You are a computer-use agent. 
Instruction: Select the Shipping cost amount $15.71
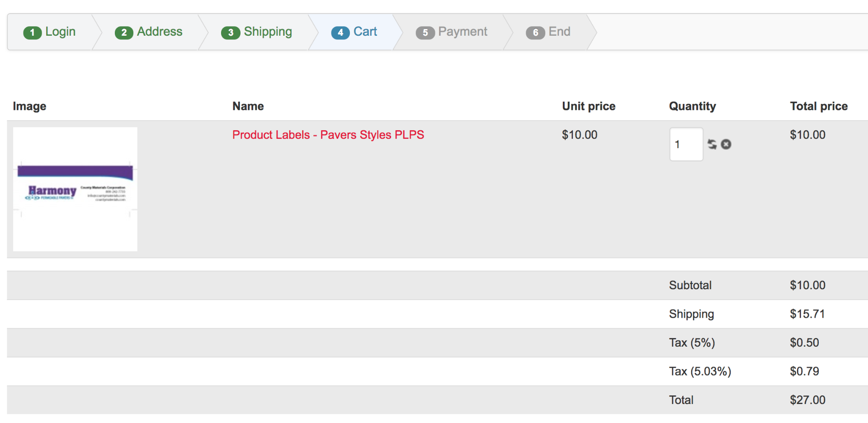tap(807, 314)
